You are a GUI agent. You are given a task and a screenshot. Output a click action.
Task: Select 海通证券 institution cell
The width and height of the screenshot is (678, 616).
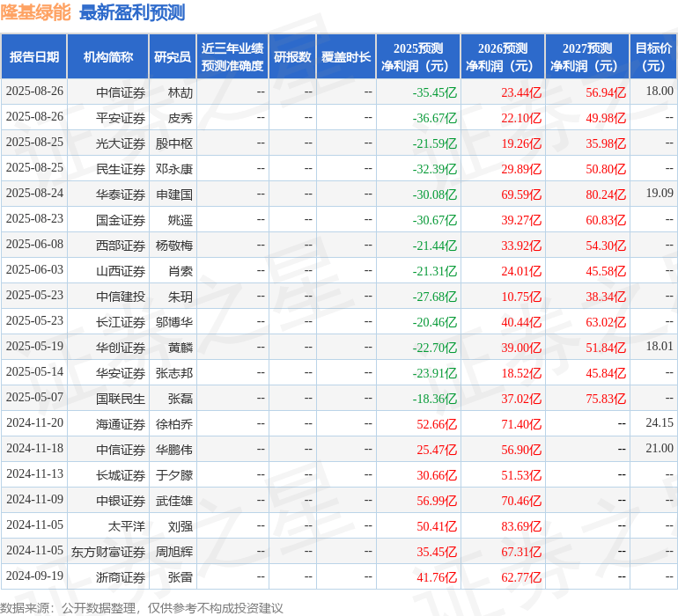121,424
